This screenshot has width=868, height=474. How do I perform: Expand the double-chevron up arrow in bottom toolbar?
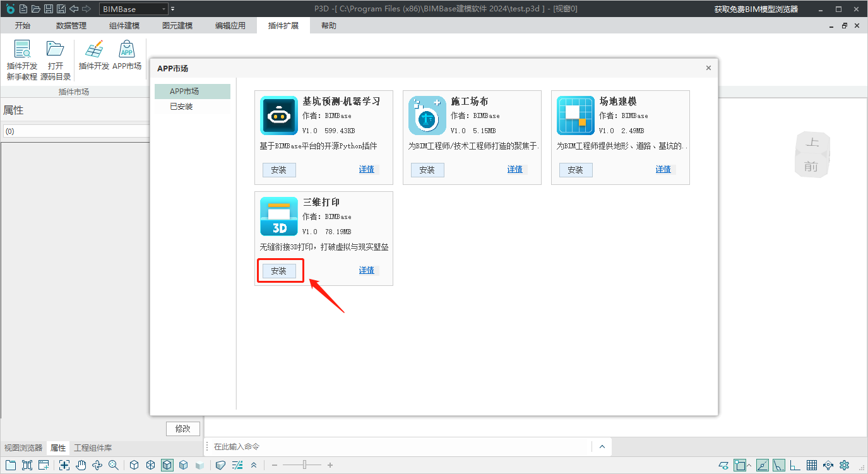pos(254,465)
